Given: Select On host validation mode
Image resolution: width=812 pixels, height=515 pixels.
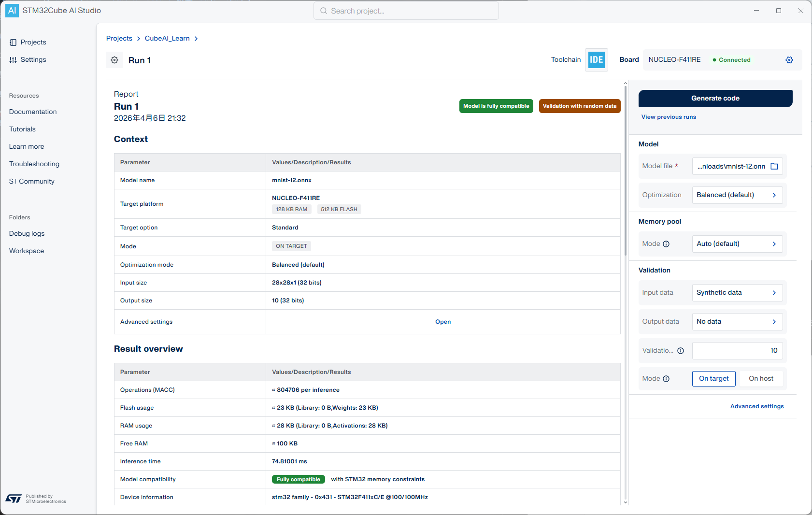Looking at the screenshot, I should pyautogui.click(x=761, y=379).
